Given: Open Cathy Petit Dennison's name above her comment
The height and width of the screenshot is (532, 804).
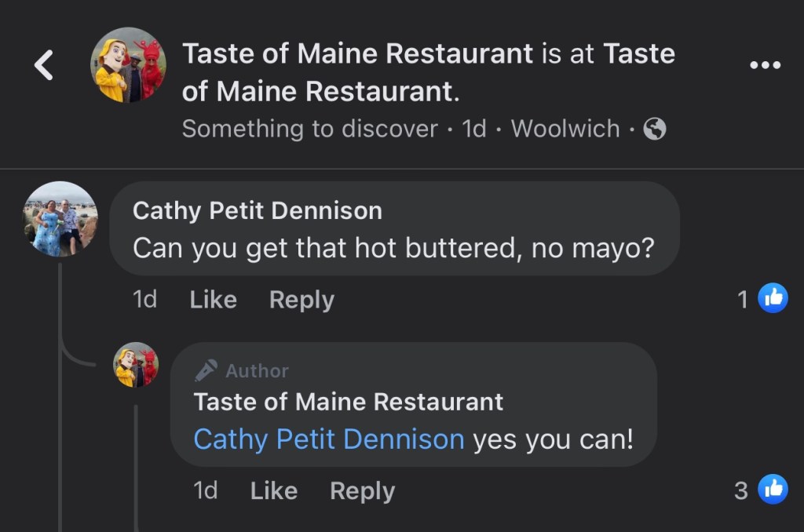Looking at the screenshot, I should click(x=258, y=210).
